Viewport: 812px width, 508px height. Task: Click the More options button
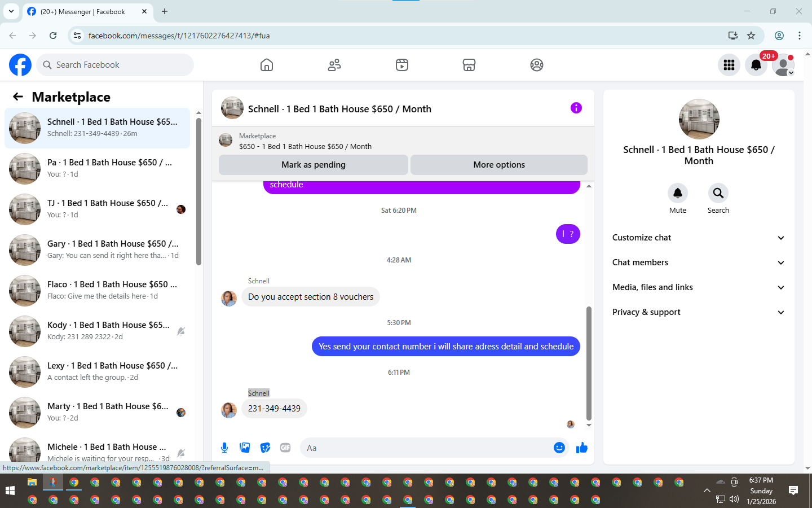[499, 165]
